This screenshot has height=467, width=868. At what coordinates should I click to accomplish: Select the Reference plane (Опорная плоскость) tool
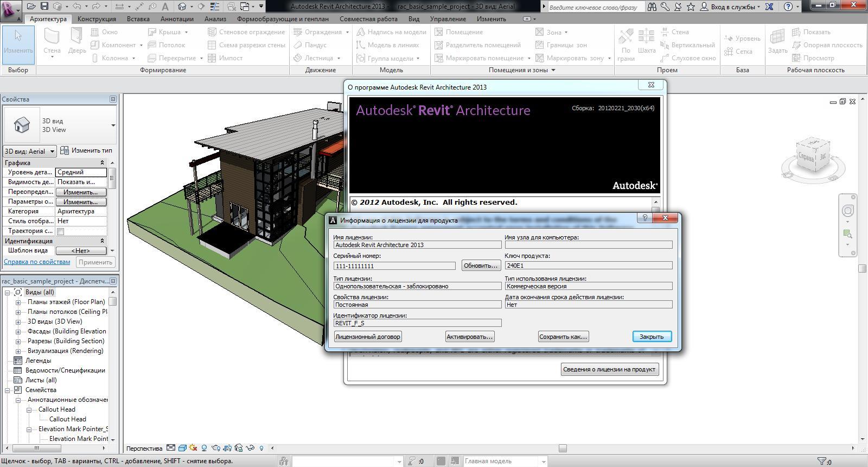point(827,45)
